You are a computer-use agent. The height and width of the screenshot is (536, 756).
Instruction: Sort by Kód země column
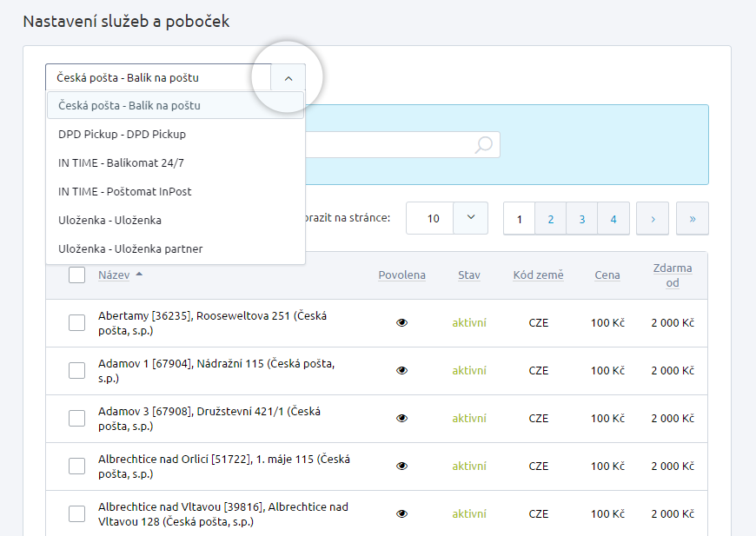coord(538,275)
